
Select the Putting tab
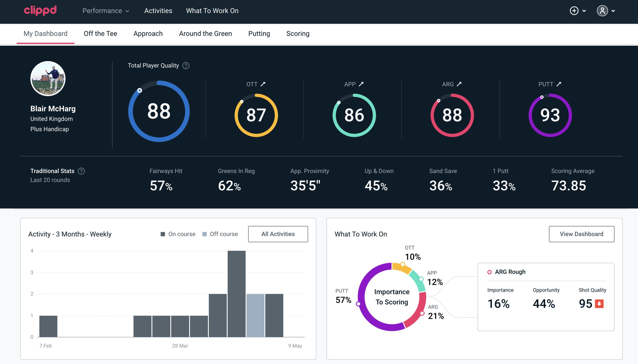(259, 33)
